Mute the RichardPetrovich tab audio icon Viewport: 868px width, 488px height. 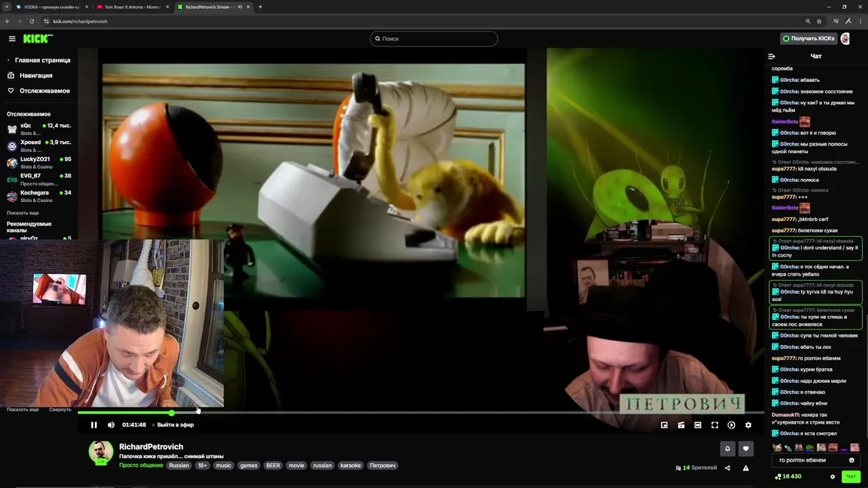pyautogui.click(x=240, y=7)
